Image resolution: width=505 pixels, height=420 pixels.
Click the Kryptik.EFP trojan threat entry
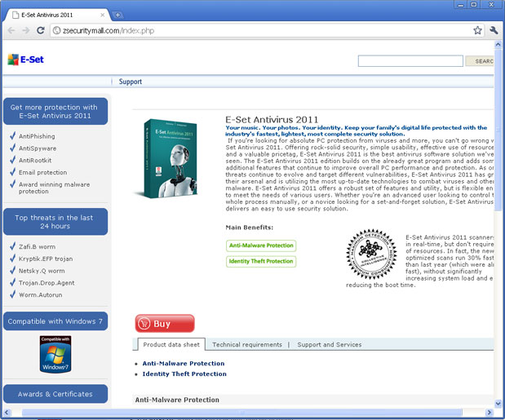pos(46,259)
